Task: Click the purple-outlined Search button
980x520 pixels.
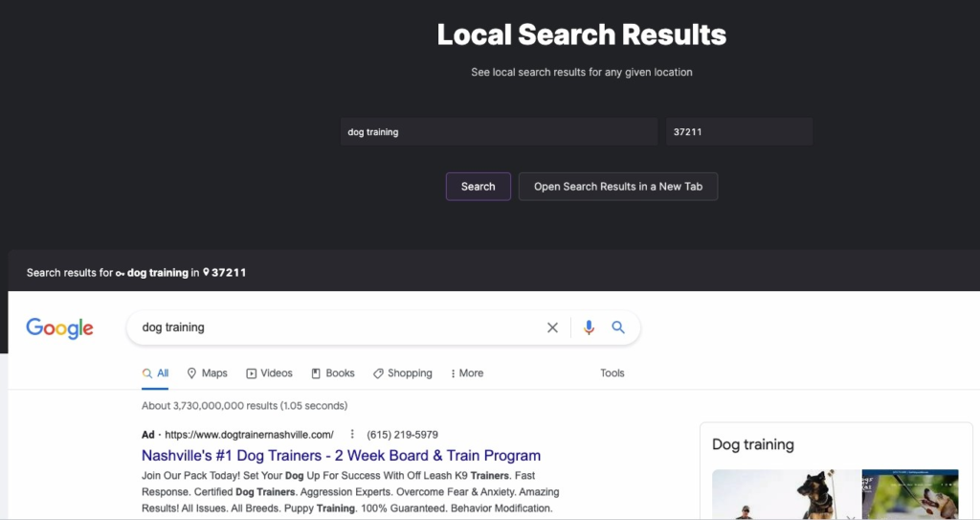Action: pos(479,187)
